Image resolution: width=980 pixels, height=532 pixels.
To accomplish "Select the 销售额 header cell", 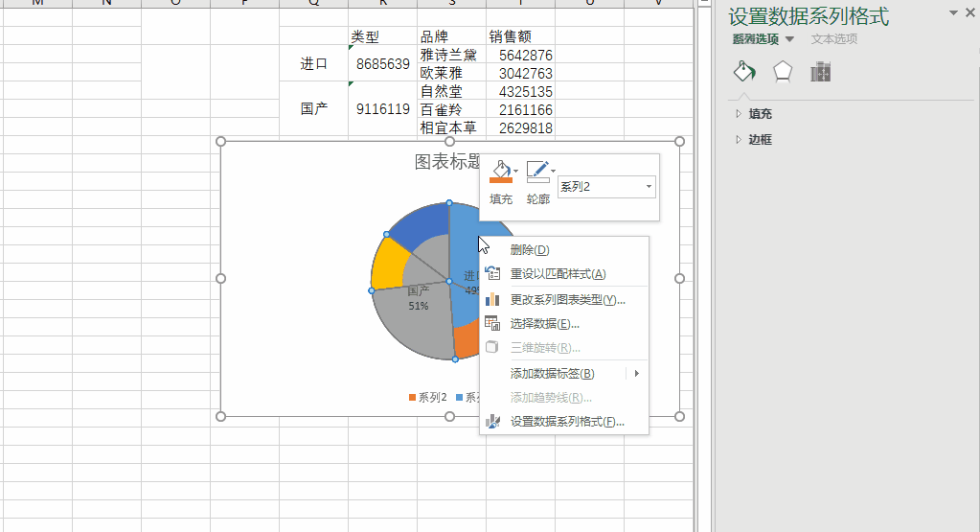I will [x=520, y=36].
